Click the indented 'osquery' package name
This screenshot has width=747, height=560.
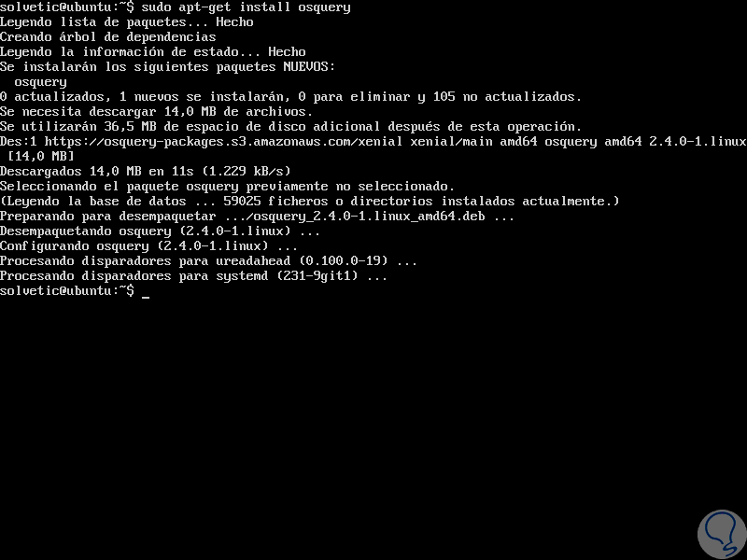40,82
